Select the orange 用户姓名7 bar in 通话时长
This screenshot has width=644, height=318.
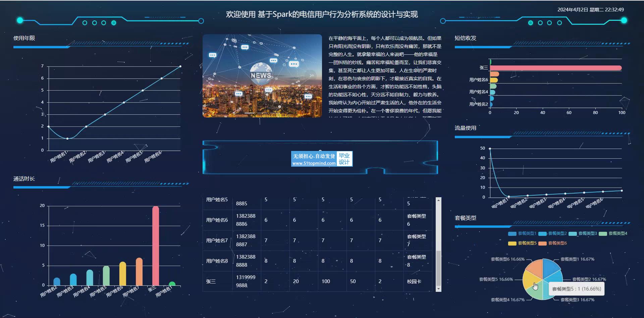click(139, 272)
